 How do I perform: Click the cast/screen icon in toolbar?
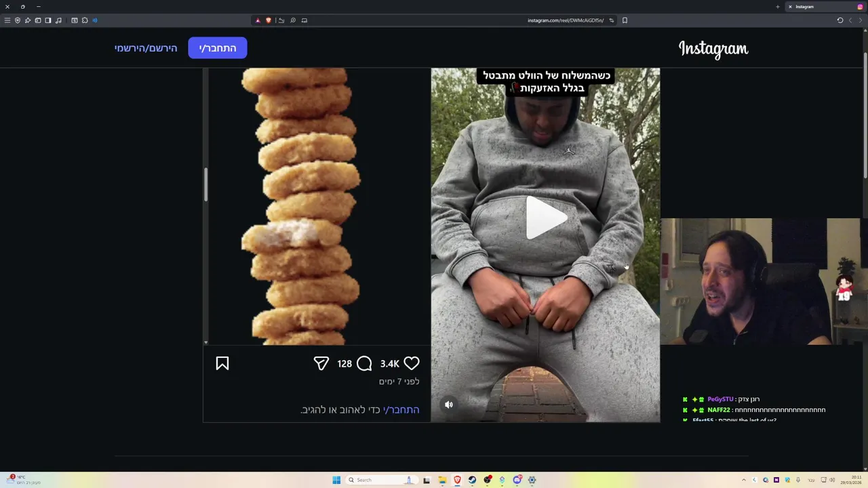[x=304, y=20]
